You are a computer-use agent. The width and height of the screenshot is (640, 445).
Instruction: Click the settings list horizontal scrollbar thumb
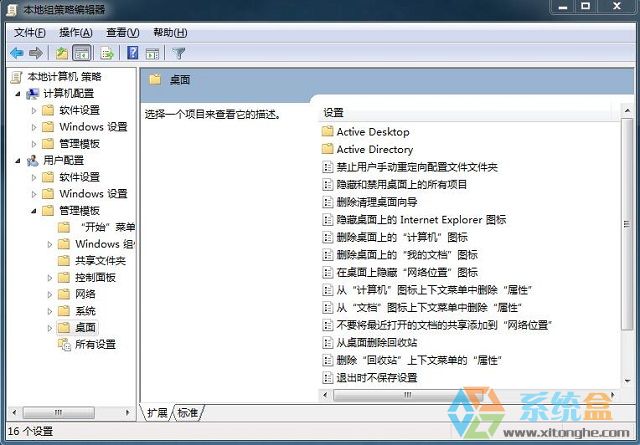tap(408, 395)
